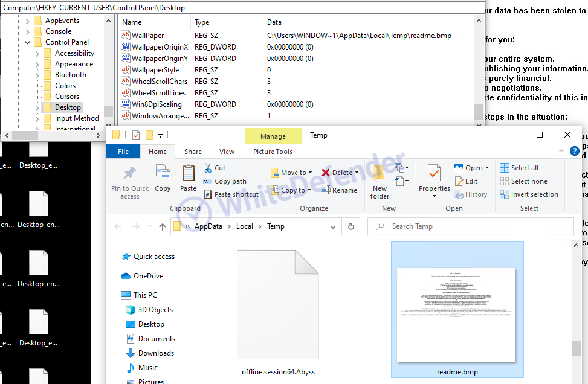Open the Open button dropdown arrow
The height and width of the screenshot is (384, 588).
487,168
